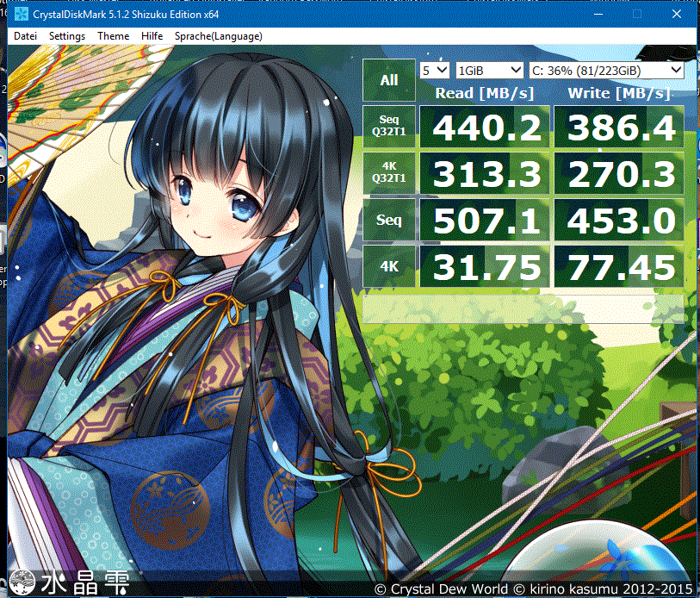Expand the 1GiB test size dropdown
700x598 pixels.
point(489,70)
